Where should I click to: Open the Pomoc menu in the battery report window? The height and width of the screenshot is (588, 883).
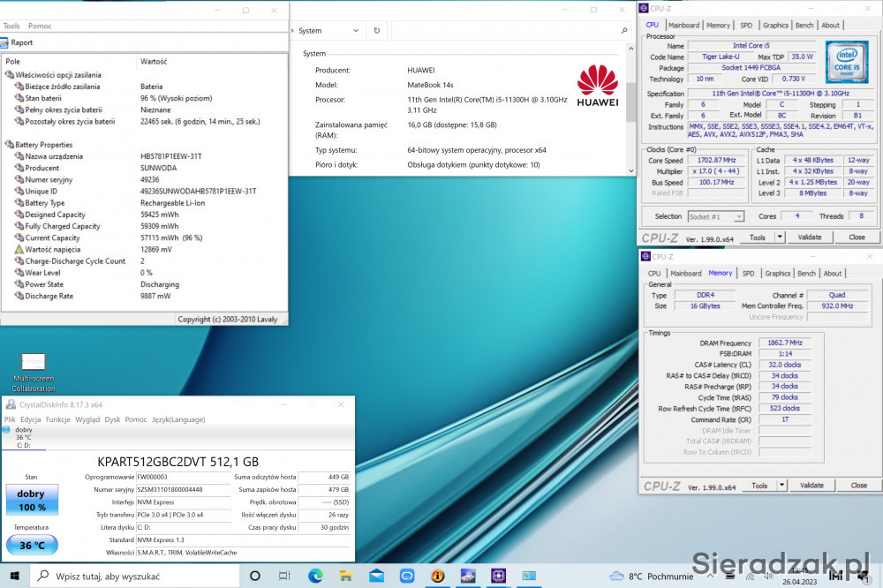click(40, 26)
